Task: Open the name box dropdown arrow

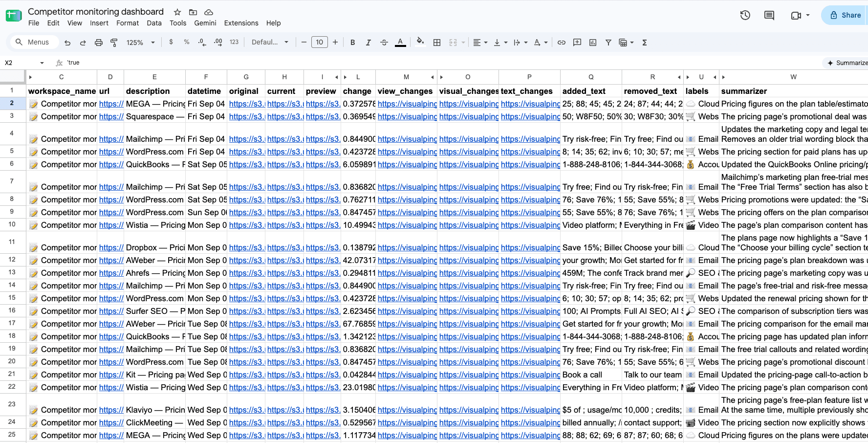Action: coord(42,63)
